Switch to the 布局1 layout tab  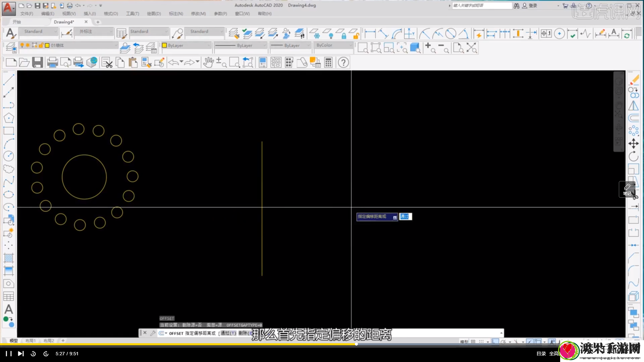point(31,341)
